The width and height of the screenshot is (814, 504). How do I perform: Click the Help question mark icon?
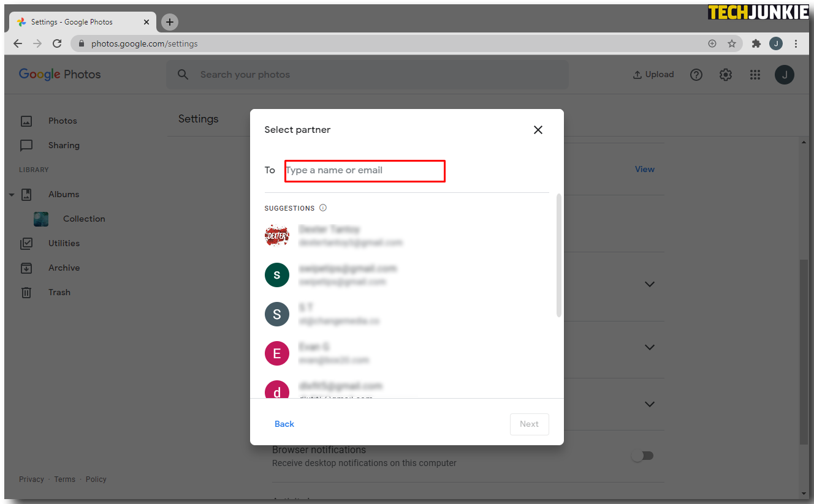[x=696, y=75]
